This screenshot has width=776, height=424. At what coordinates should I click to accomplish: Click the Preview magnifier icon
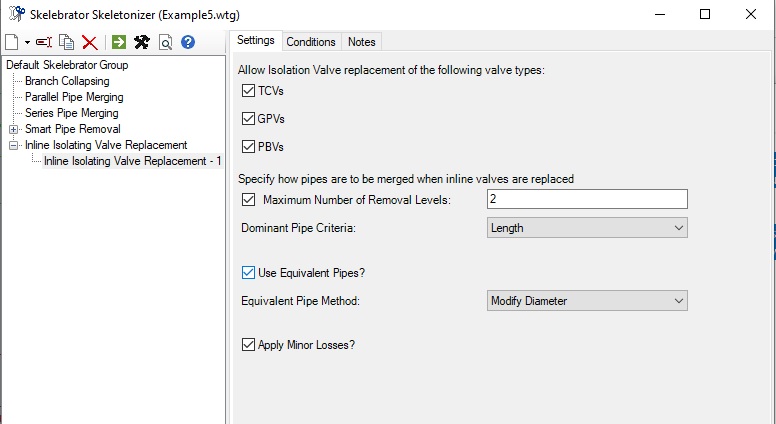tap(165, 42)
